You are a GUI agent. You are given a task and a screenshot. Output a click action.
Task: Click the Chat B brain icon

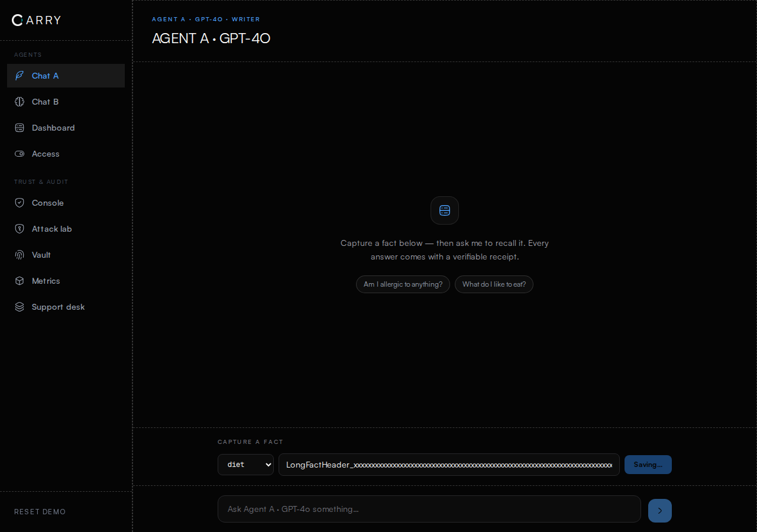coord(20,102)
